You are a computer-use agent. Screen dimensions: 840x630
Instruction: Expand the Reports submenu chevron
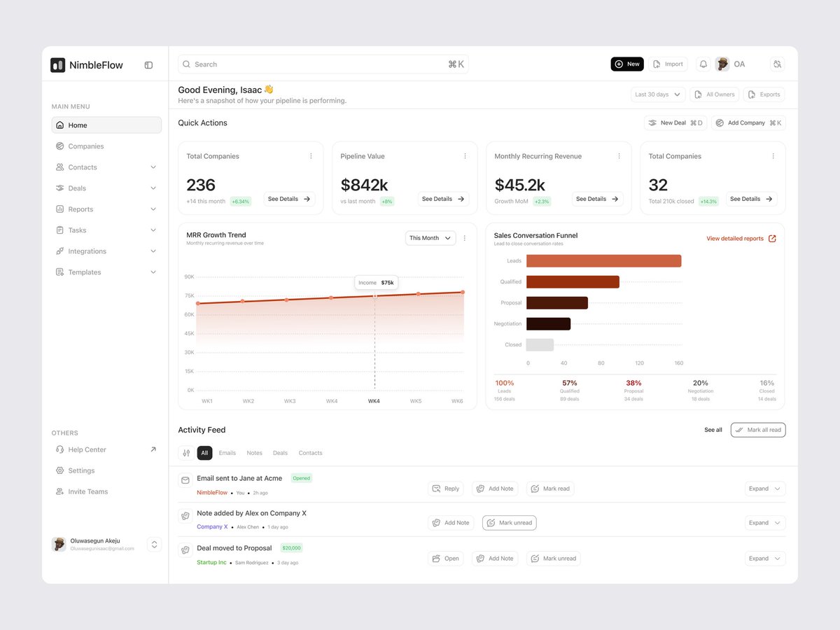pos(153,209)
